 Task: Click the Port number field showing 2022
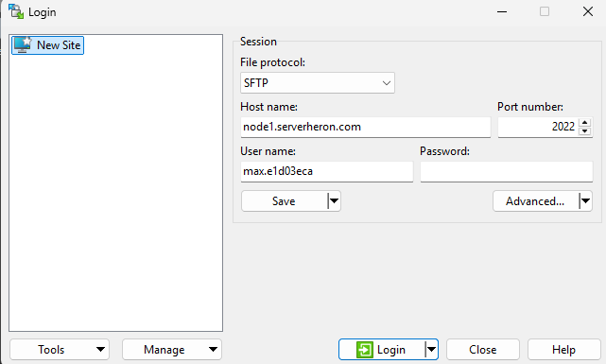click(539, 127)
